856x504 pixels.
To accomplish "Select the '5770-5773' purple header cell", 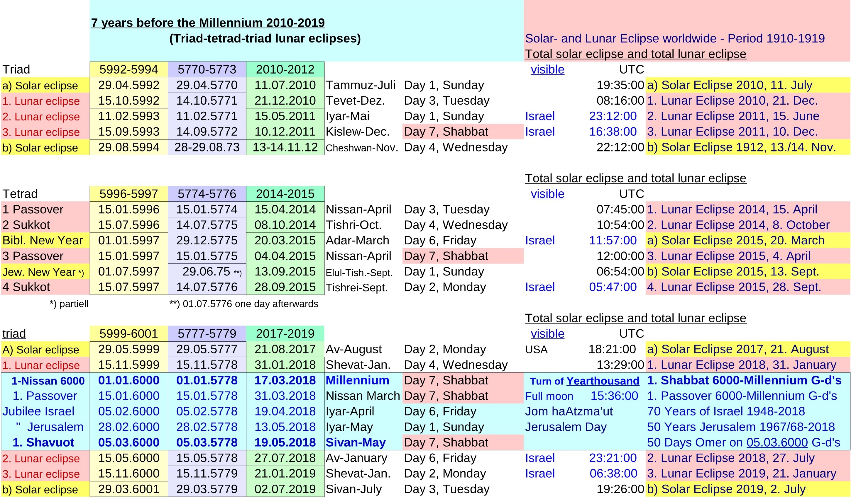I will tap(208, 70).
